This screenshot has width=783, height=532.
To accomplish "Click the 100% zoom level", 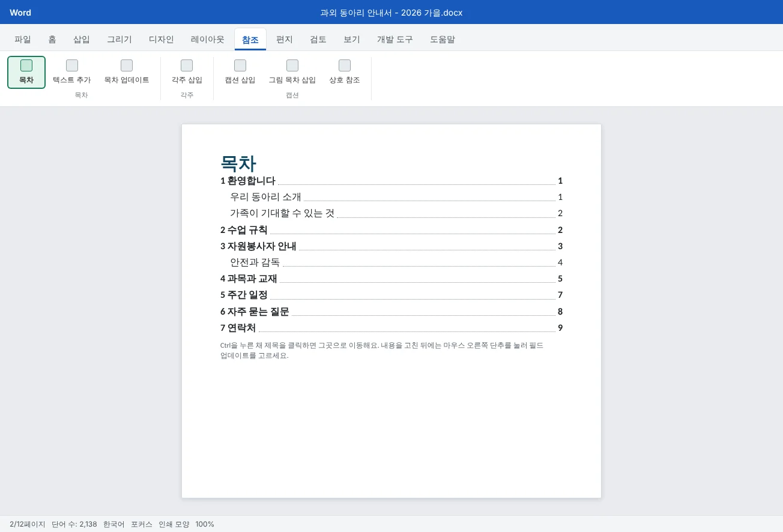I will (205, 524).
